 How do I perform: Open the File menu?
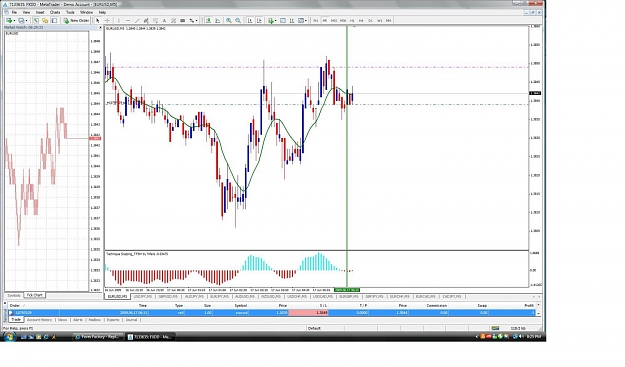pos(14,12)
